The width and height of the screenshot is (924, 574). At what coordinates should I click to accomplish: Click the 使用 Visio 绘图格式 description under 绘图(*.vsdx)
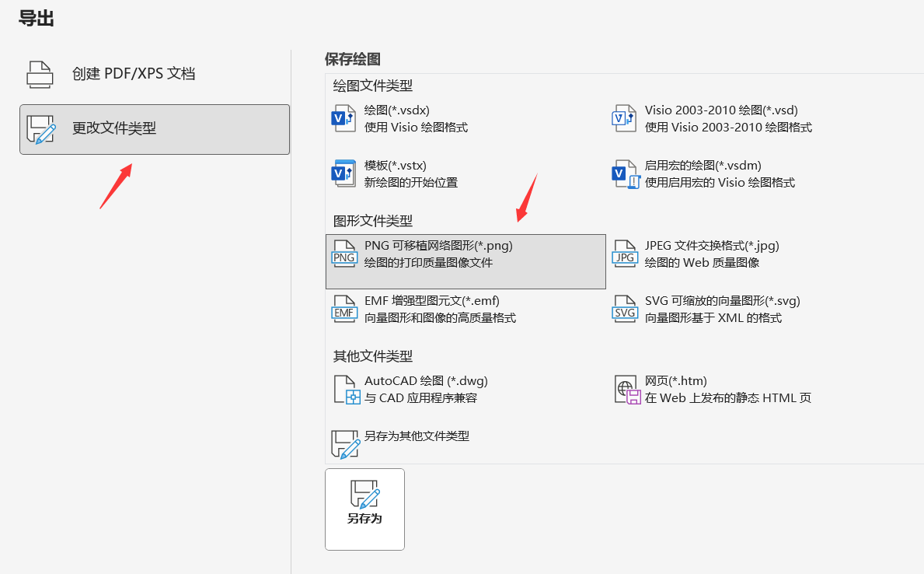pos(416,128)
